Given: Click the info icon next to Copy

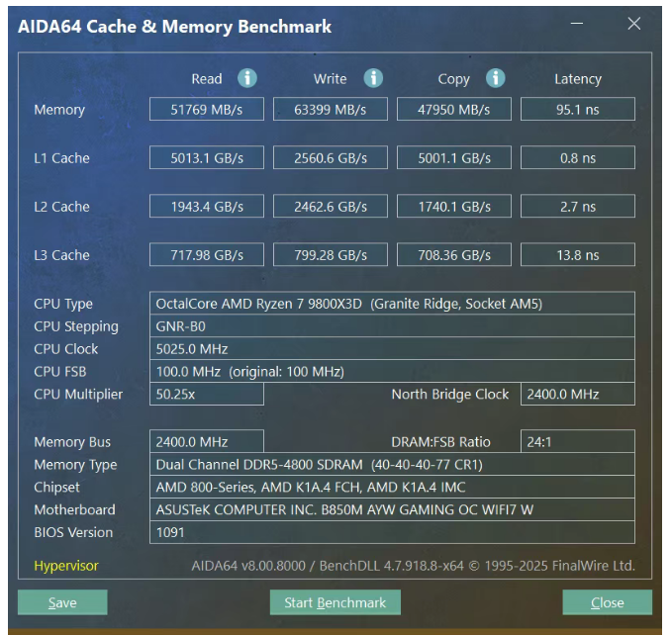Looking at the screenshot, I should click(x=496, y=79).
